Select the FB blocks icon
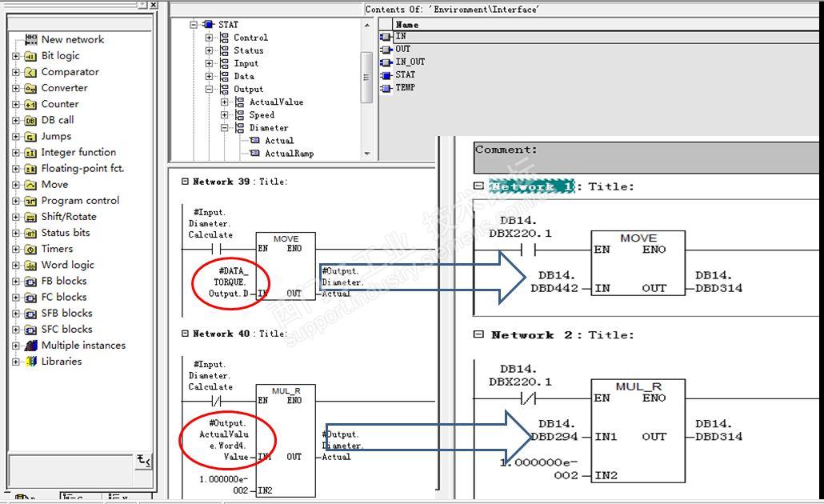 pyautogui.click(x=30, y=282)
